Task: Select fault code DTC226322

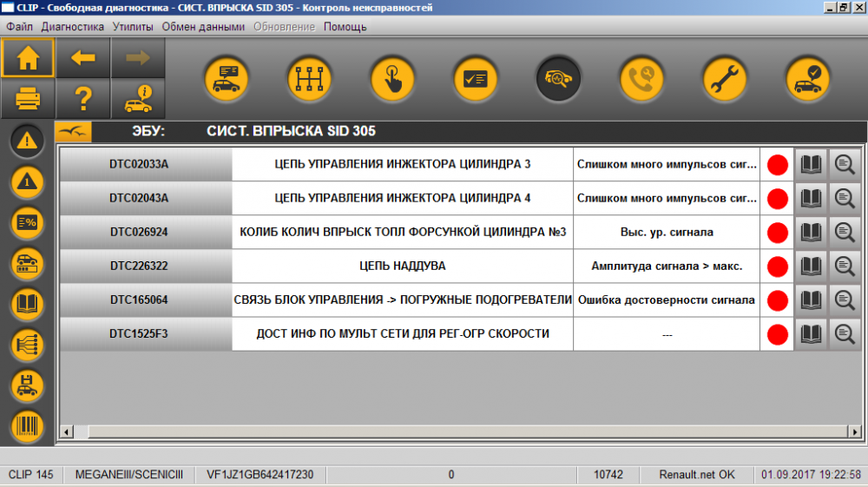Action: click(x=146, y=267)
